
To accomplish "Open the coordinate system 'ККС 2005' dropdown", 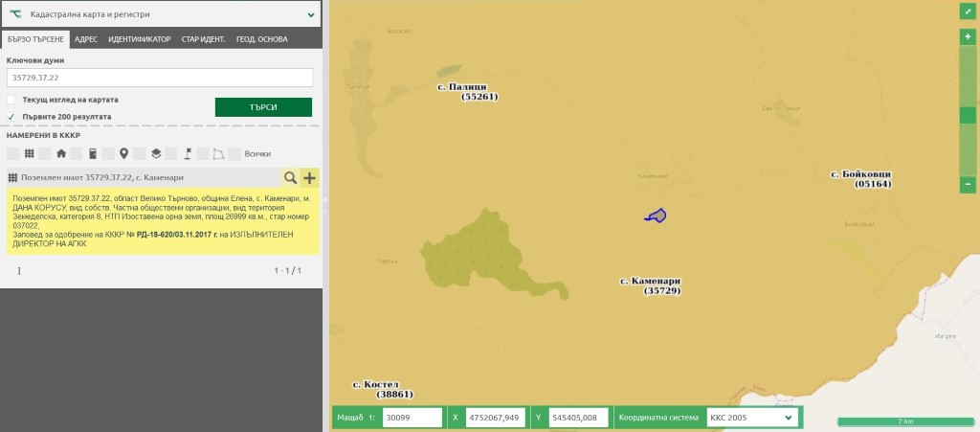I will 750,418.
